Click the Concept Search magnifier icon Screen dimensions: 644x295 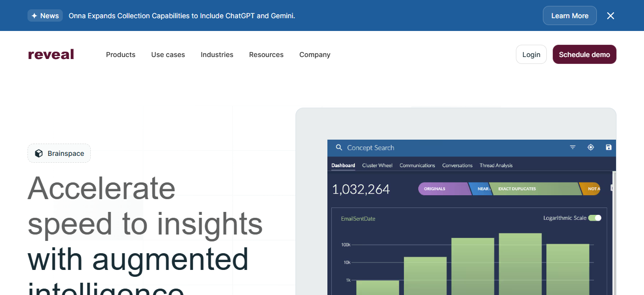point(339,147)
